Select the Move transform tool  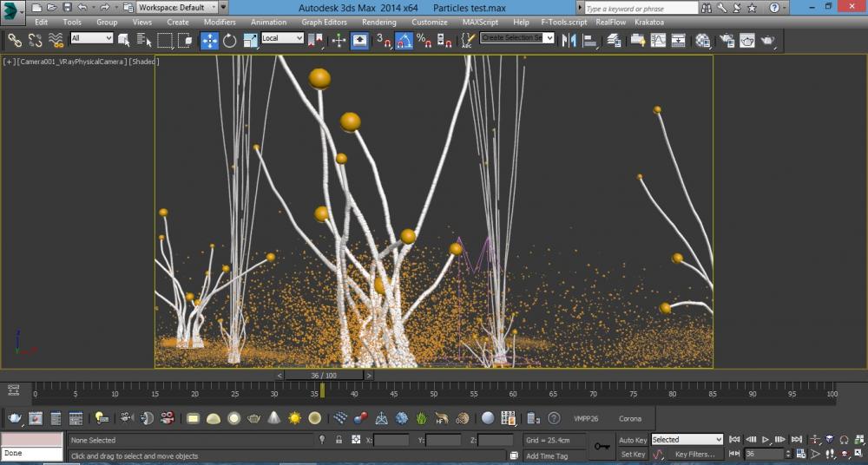[x=209, y=40]
